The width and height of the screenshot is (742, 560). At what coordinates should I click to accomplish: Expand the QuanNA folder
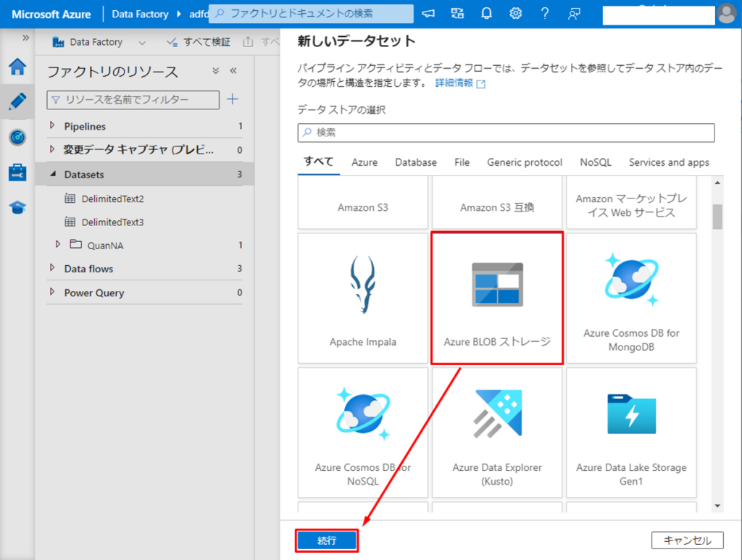[x=58, y=245]
